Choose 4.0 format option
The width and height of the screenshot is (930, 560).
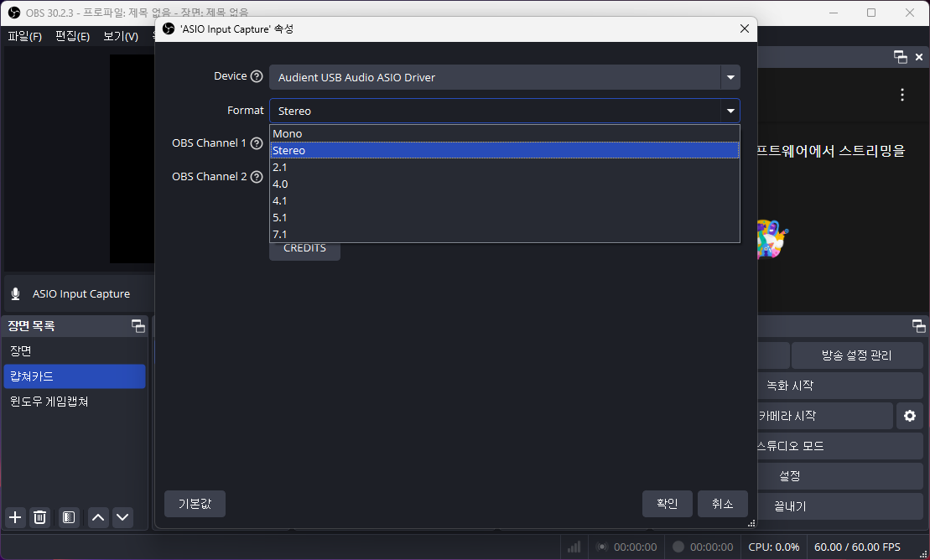click(505, 184)
